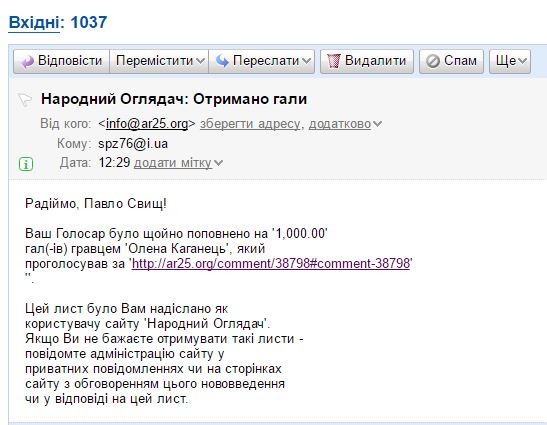Open the ar25.org comment-38798 link

pos(271,263)
